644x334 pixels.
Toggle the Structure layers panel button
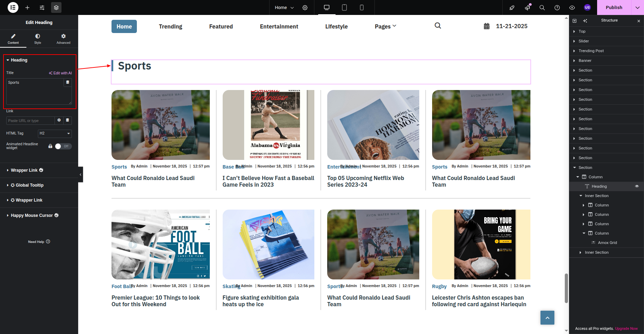pos(56,7)
